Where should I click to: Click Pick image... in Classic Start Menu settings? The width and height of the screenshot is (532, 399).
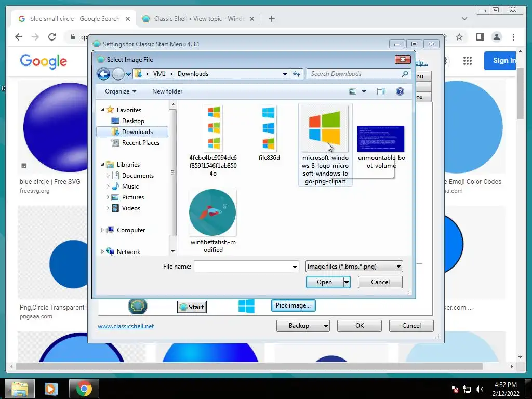coord(293,305)
